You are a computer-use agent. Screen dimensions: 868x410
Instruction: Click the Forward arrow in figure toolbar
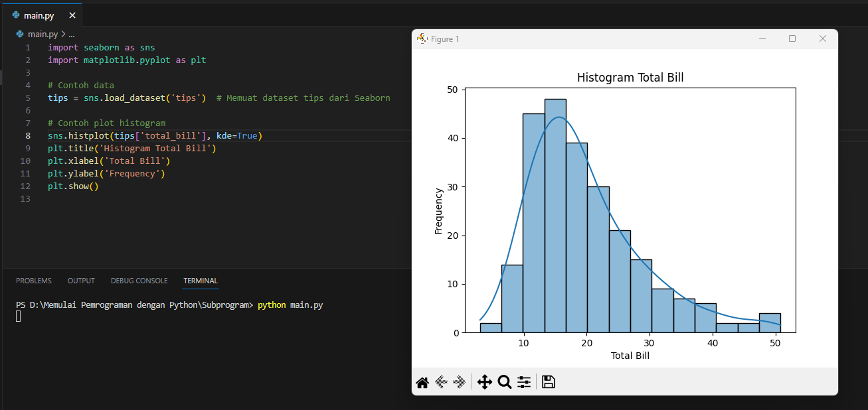coord(459,382)
